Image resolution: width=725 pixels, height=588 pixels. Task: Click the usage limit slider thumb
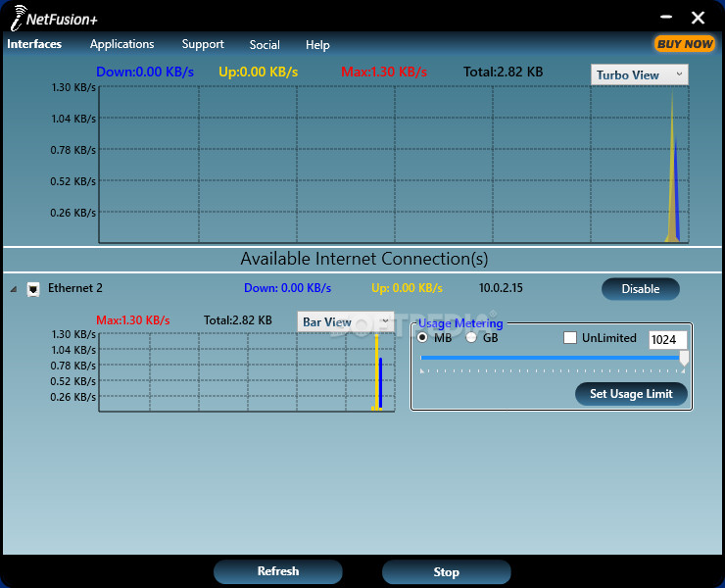pyautogui.click(x=684, y=358)
